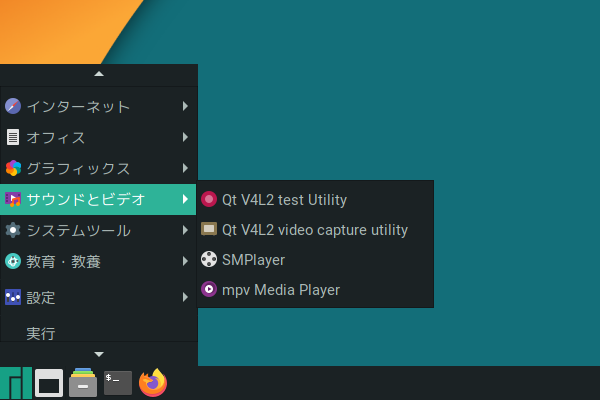Click the show desktop taskbar icon
The height and width of the screenshot is (400, 600).
click(x=49, y=383)
